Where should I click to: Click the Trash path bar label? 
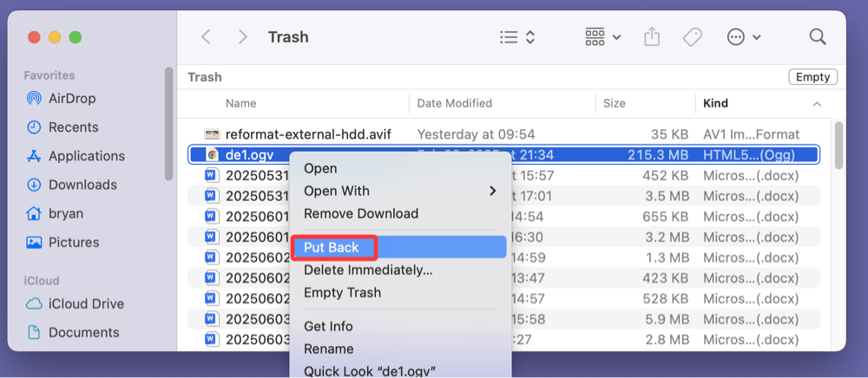click(205, 77)
